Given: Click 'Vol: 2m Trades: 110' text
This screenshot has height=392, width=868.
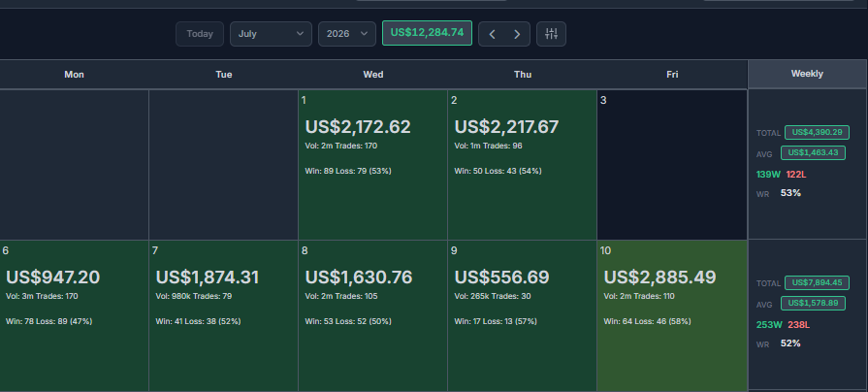Looking at the screenshot, I should tap(639, 296).
